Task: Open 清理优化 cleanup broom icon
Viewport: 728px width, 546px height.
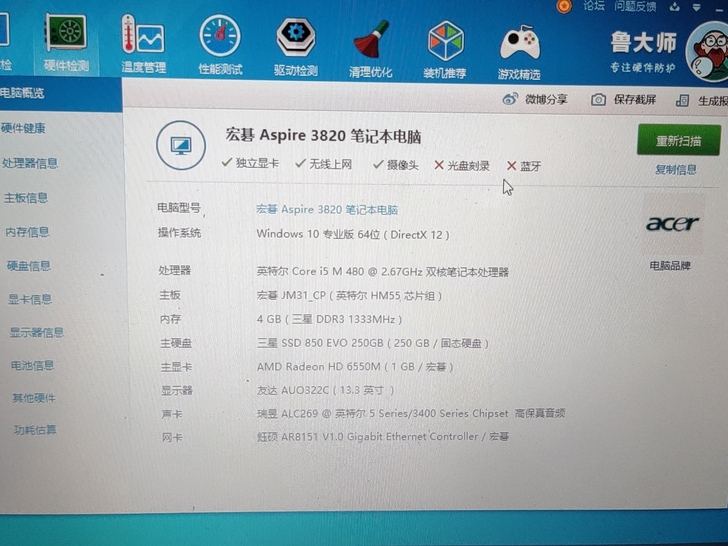Action: tap(370, 49)
